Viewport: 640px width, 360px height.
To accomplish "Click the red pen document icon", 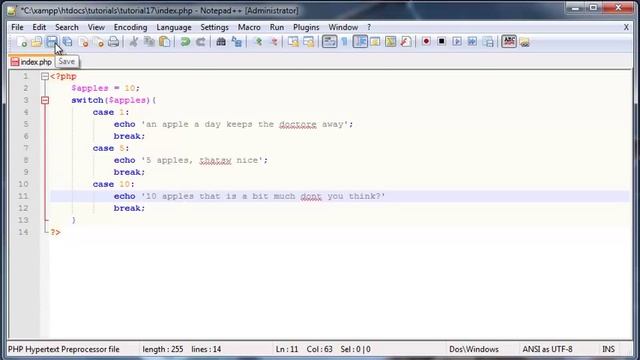I will [x=406, y=42].
